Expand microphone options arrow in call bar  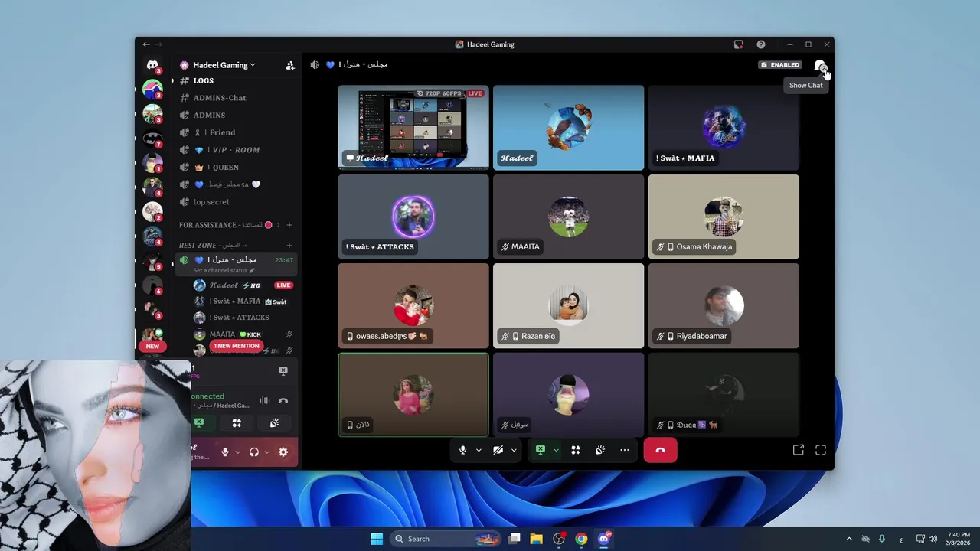coord(479,450)
